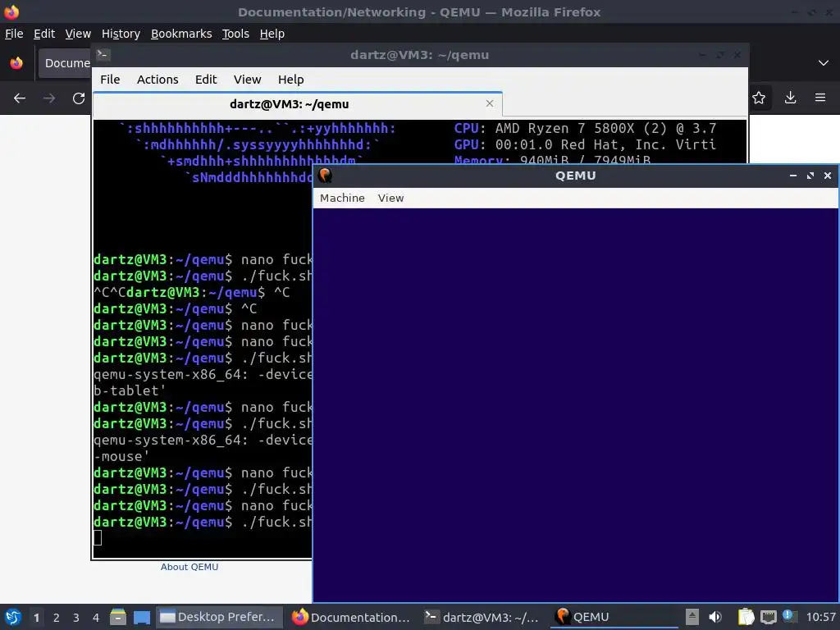The width and height of the screenshot is (840, 630).
Task: Reload the page in Firefox
Action: (79, 98)
